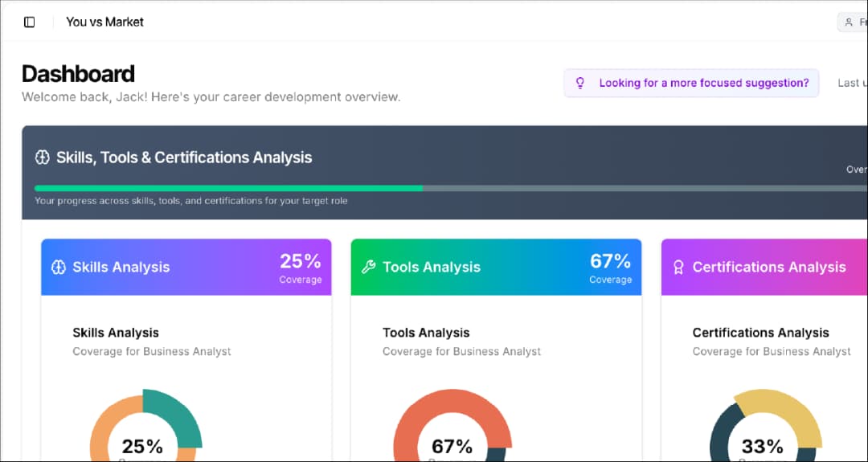The height and width of the screenshot is (462, 868).
Task: Click the 'Skills Analysis' title in card body
Action: point(116,333)
